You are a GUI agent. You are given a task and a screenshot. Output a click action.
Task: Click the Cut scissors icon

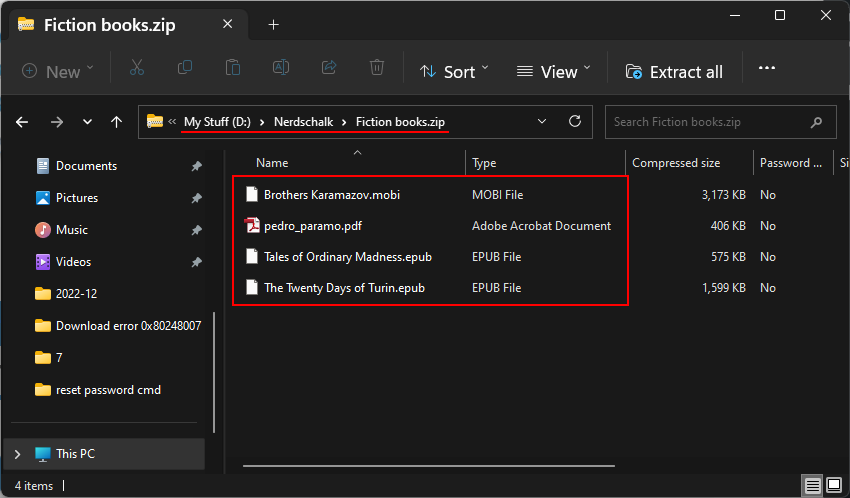pos(137,69)
